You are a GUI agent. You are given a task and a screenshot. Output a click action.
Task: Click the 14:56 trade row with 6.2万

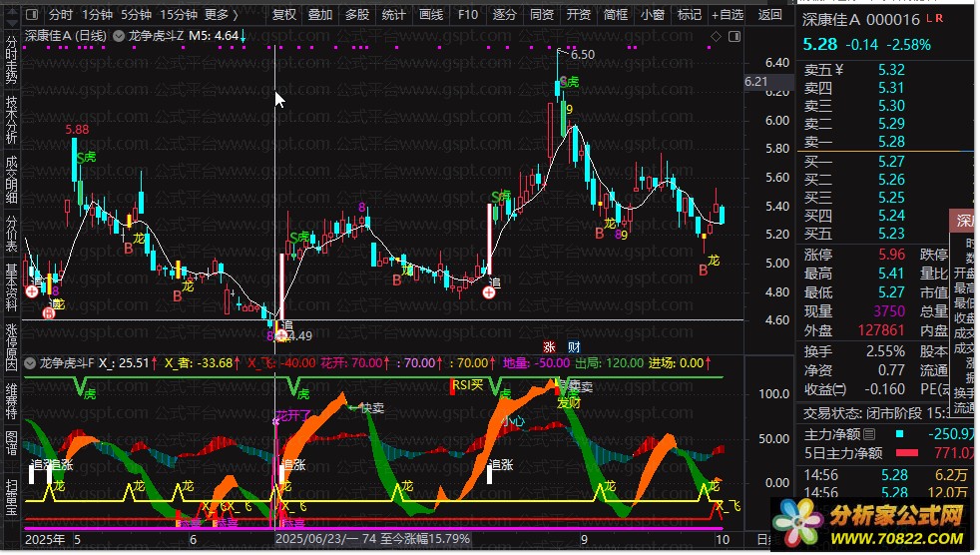[887, 475]
